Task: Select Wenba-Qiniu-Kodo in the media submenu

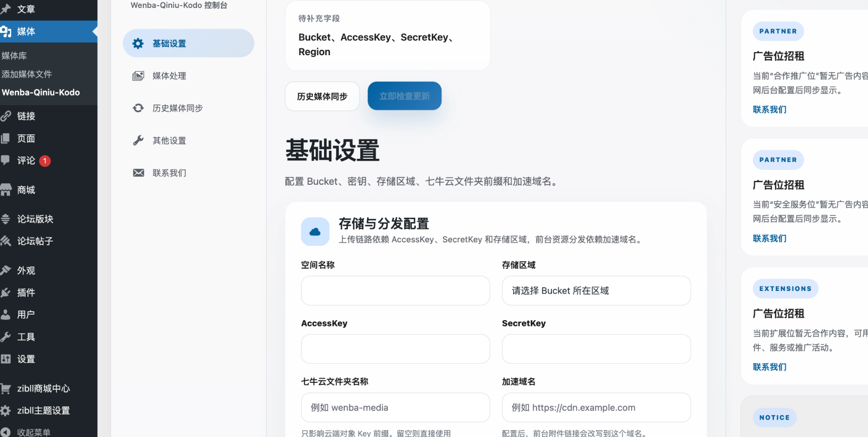Action: (41, 92)
